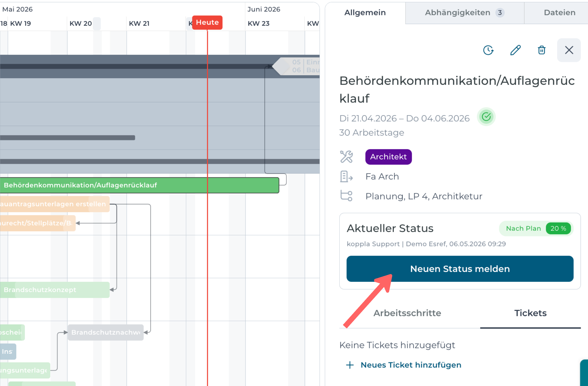The image size is (588, 386).
Task: Delete task with trash icon
Action: (x=542, y=50)
